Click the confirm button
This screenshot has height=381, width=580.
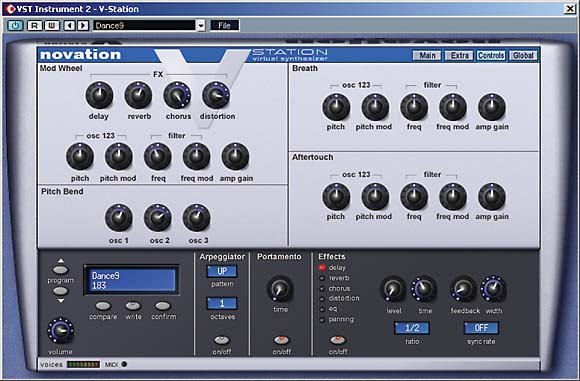pyautogui.click(x=162, y=306)
